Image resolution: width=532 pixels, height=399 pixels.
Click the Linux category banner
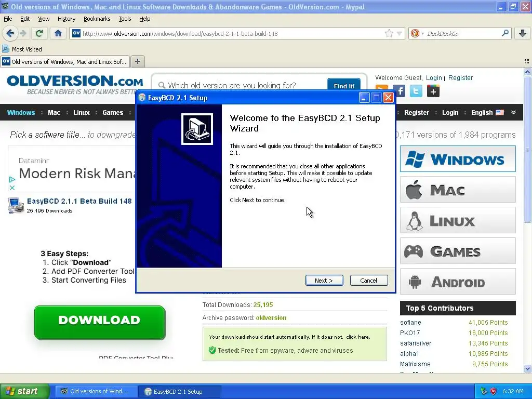coord(458,220)
